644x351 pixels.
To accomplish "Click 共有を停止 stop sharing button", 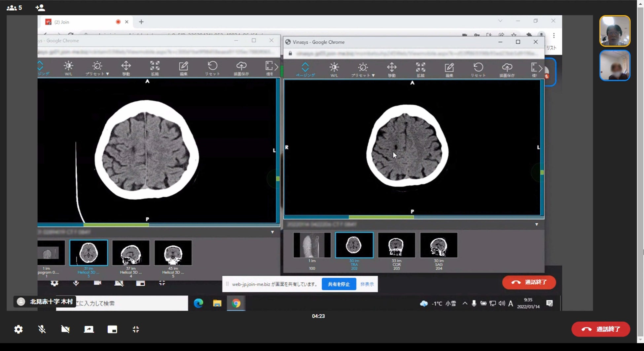I will click(x=339, y=284).
